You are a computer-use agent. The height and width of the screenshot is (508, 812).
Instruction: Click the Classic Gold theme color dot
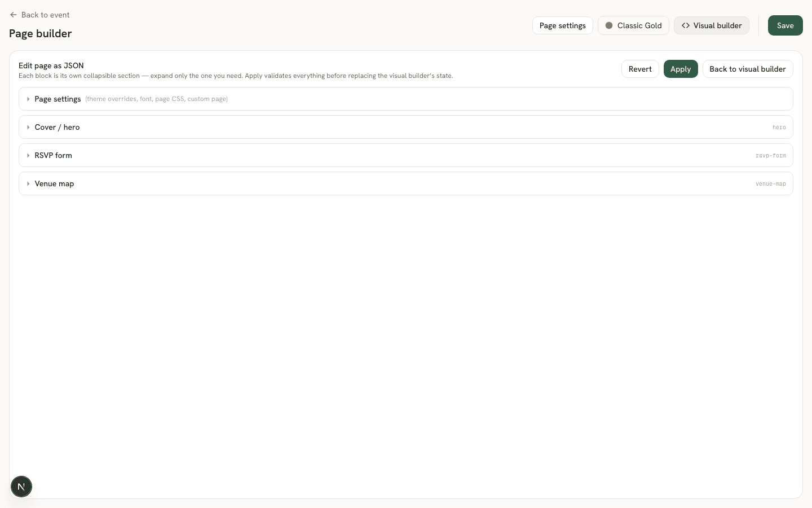point(609,25)
